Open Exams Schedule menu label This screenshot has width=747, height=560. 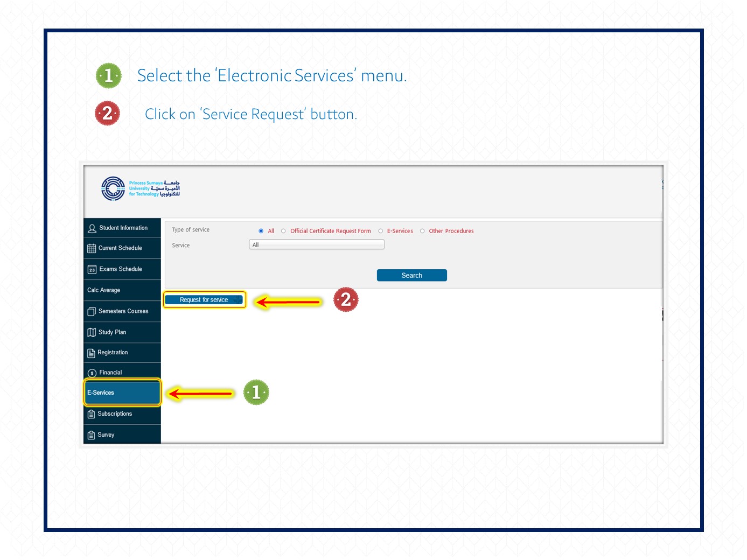(x=121, y=269)
